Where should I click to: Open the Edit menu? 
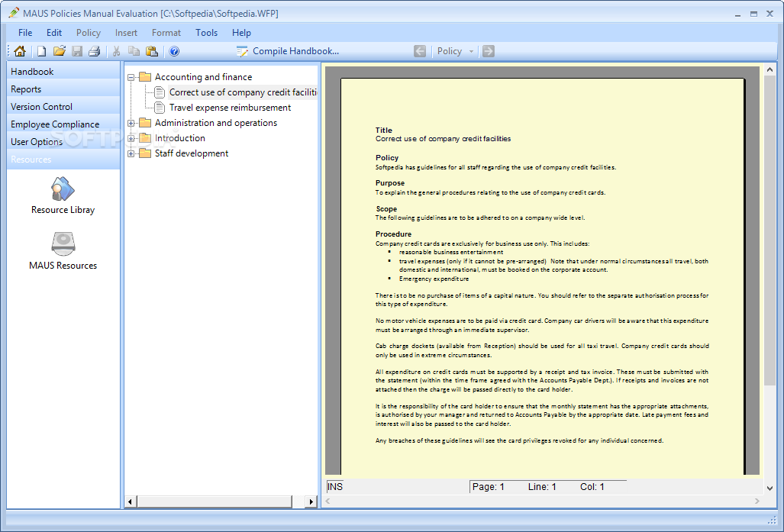54,33
